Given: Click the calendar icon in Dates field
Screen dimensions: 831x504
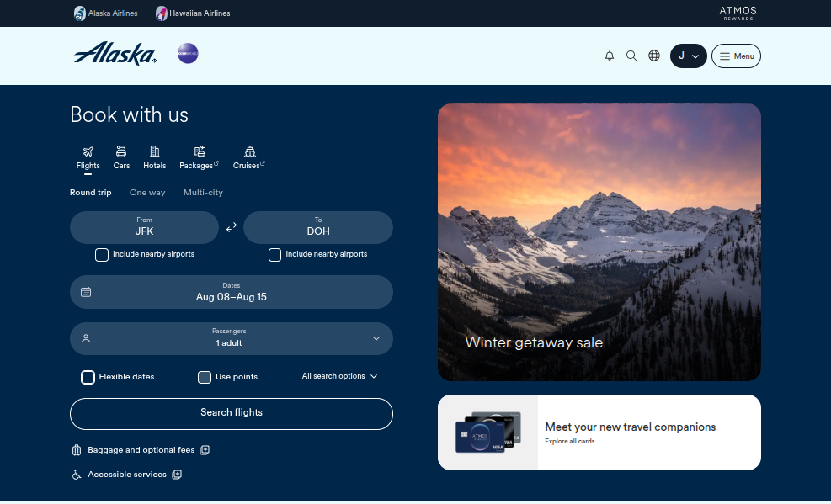Looking at the screenshot, I should [86, 292].
